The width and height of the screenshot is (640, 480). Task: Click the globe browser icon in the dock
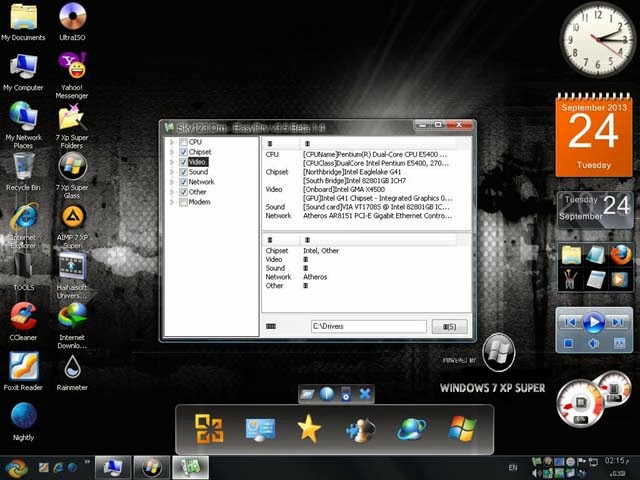(411, 429)
